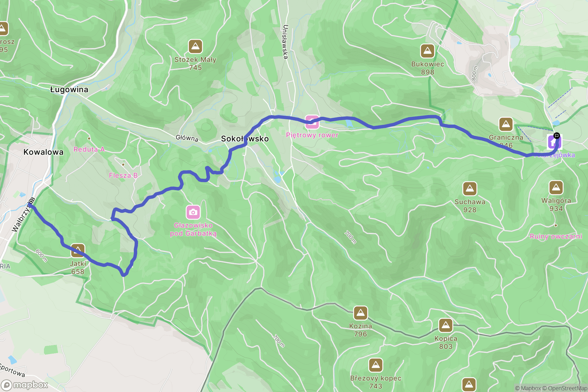Click the Bukowiec 898 mountain marker
The width and height of the screenshot is (588, 392).
click(427, 51)
